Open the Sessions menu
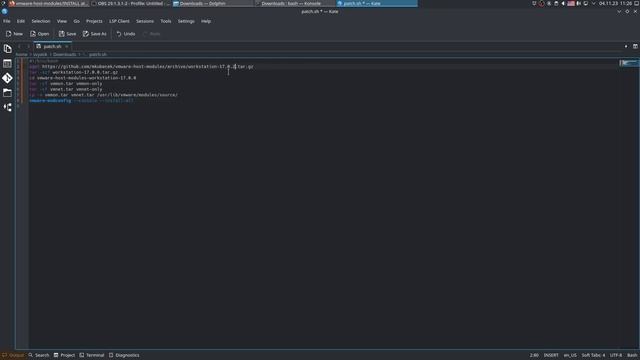 (x=145, y=21)
